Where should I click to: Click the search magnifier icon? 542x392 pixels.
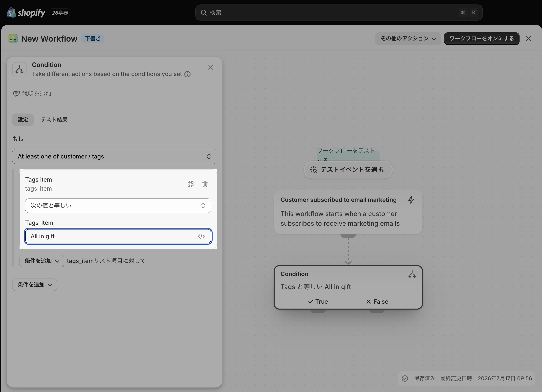click(204, 12)
